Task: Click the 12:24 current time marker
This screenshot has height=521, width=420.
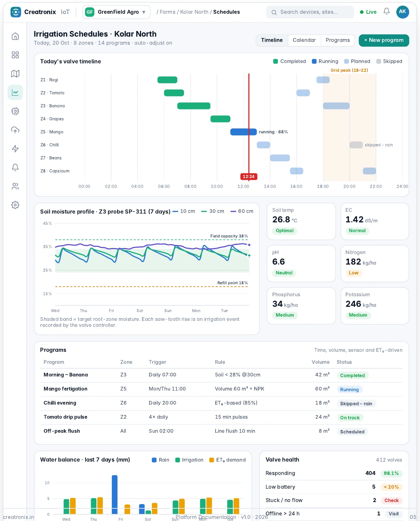Action: click(x=249, y=177)
